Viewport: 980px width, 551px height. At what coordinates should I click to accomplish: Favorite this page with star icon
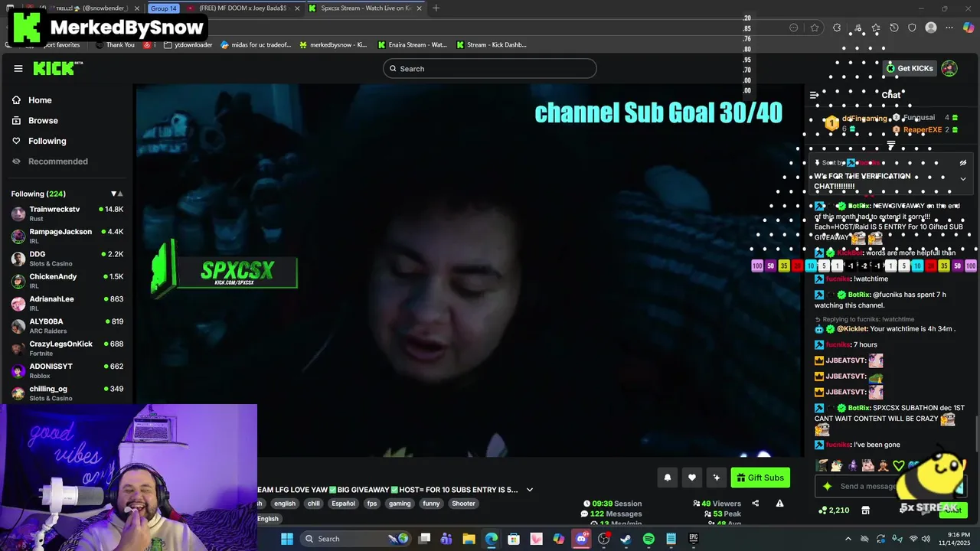(815, 28)
